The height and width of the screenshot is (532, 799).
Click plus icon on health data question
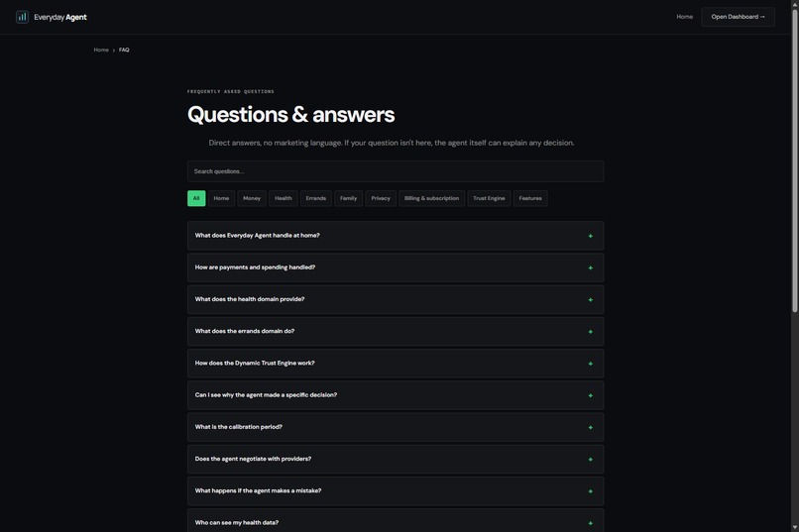pos(591,523)
